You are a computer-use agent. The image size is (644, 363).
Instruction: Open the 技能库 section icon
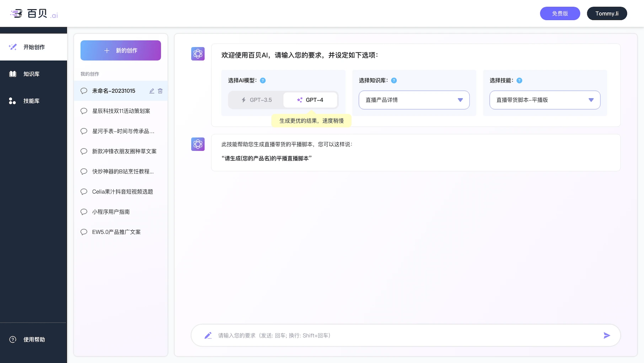point(13,101)
